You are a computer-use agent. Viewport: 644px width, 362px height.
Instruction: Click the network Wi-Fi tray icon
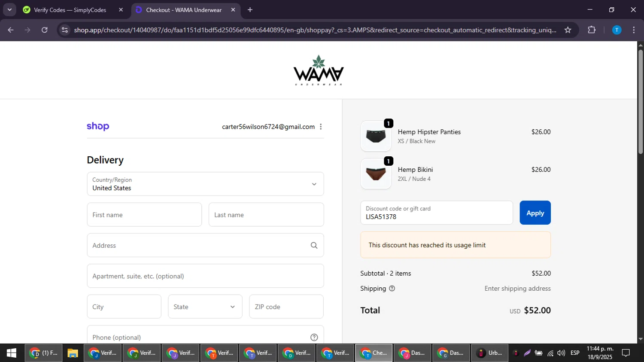(550, 353)
